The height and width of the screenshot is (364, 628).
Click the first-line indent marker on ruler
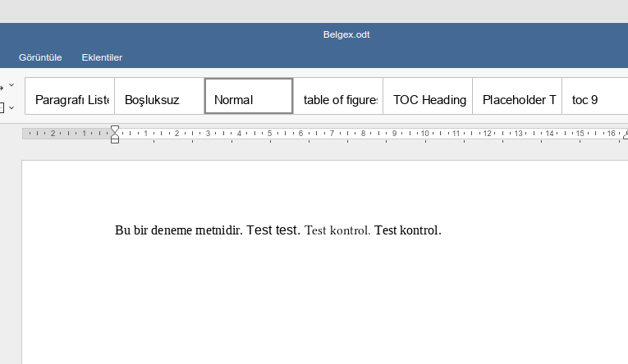[x=115, y=129]
